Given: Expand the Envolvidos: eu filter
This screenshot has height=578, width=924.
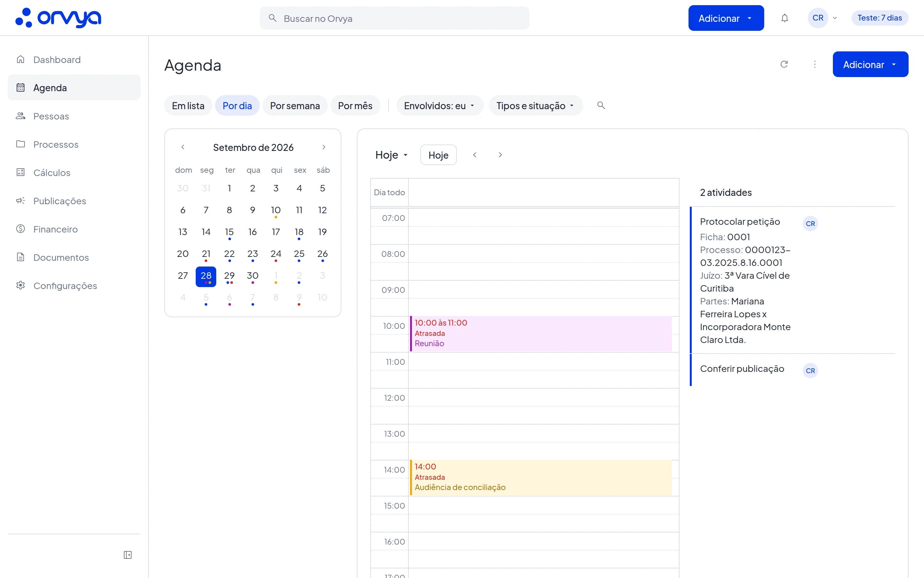Looking at the screenshot, I should coord(440,106).
